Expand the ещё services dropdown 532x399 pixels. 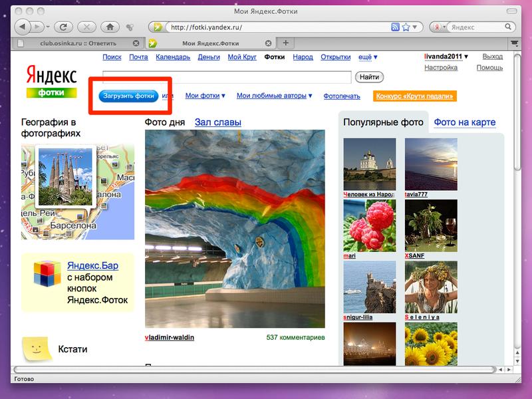click(368, 57)
